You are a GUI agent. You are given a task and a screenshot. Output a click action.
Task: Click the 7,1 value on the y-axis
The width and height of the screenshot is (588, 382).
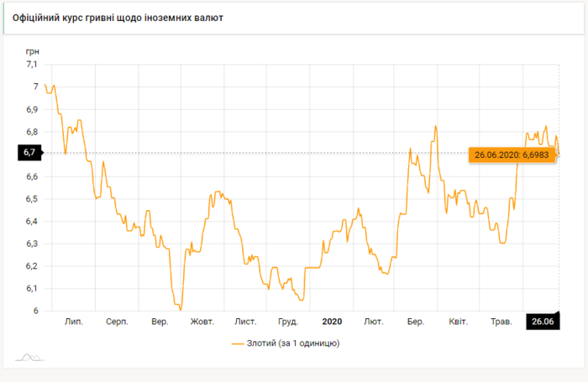(x=32, y=64)
